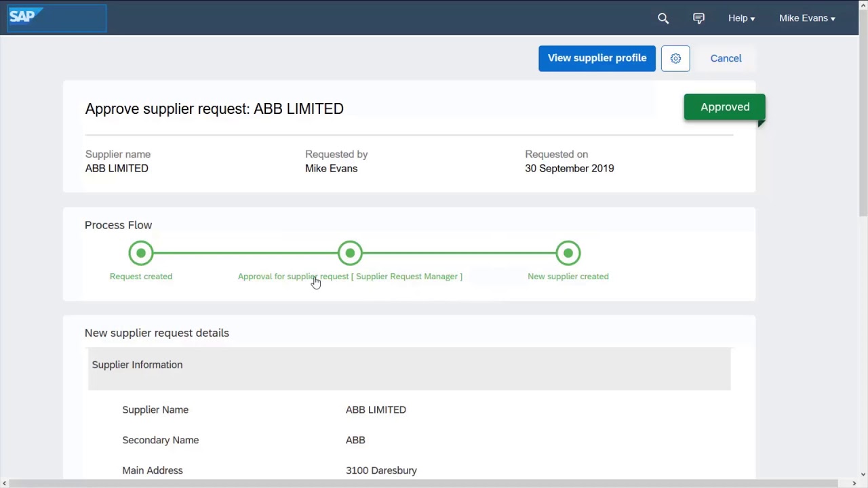
Task: Click the 'Request created' label
Action: coord(141,277)
